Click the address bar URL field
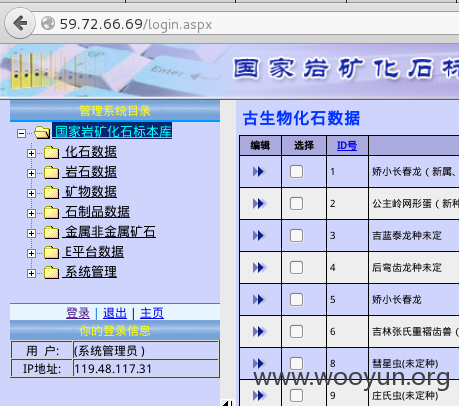Viewport: 459px width, 406px height. (247, 24)
